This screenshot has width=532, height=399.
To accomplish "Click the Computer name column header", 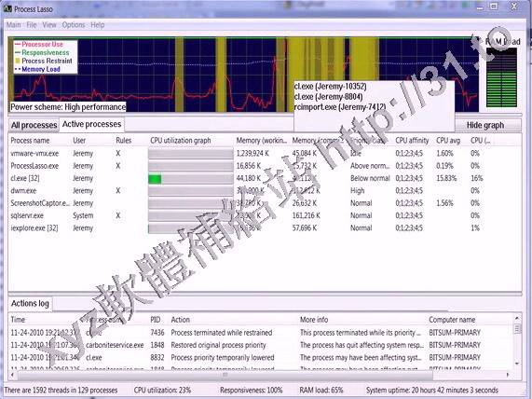I will coord(452,320).
